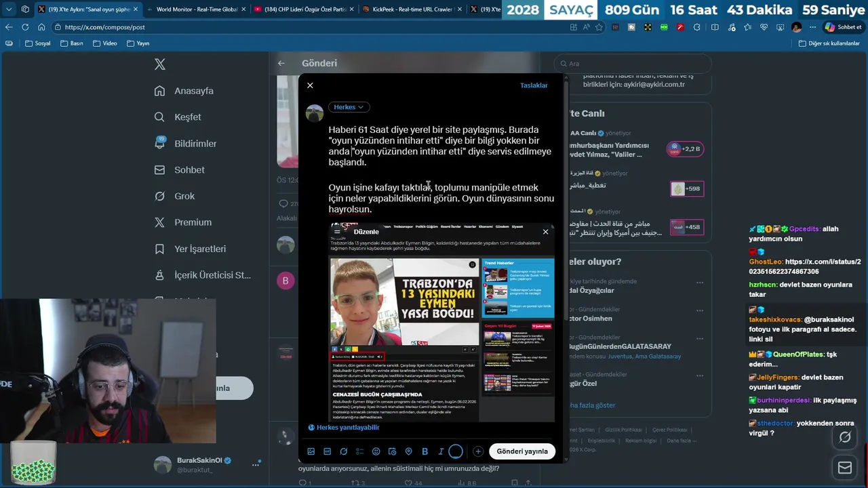
Task: Schedule the post with calendar icon
Action: coord(393,451)
